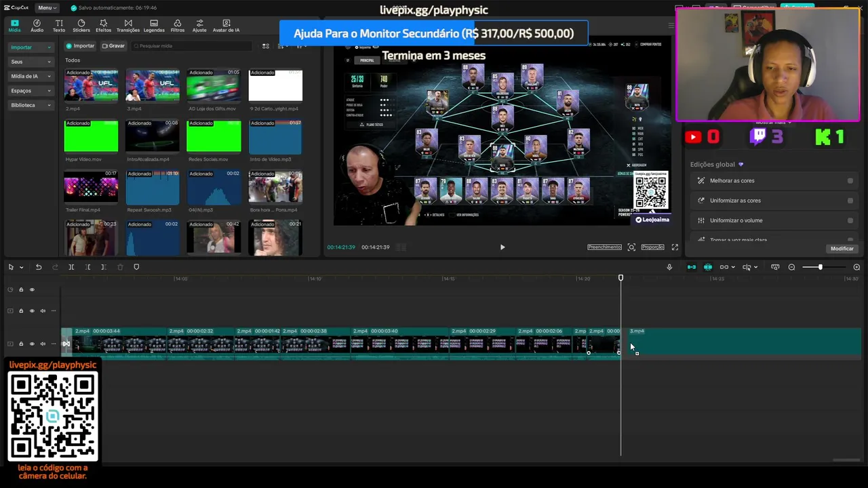Lock the middle timeline track
This screenshot has height=488, width=868.
point(21,311)
